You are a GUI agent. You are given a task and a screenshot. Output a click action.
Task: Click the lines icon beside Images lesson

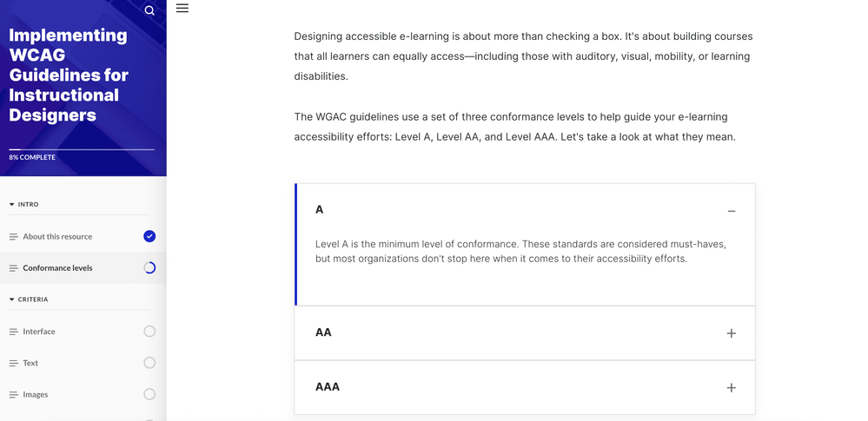coord(13,395)
